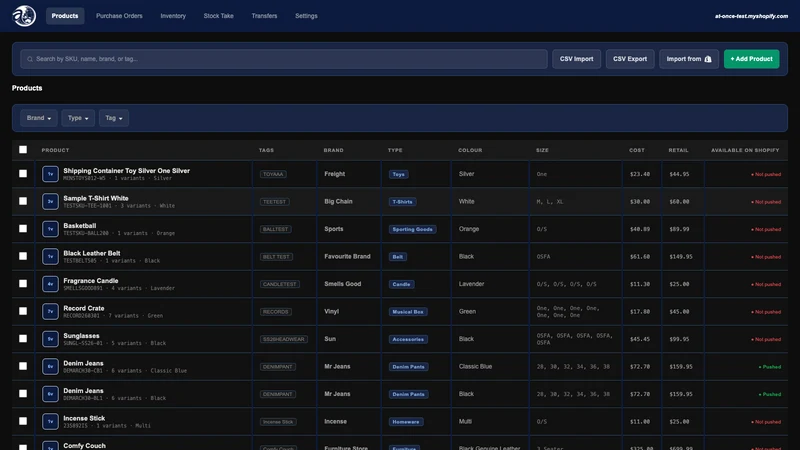The height and width of the screenshot is (450, 800).
Task: Check the Shipping Container Toy row checkbox
Action: pyautogui.click(x=23, y=173)
